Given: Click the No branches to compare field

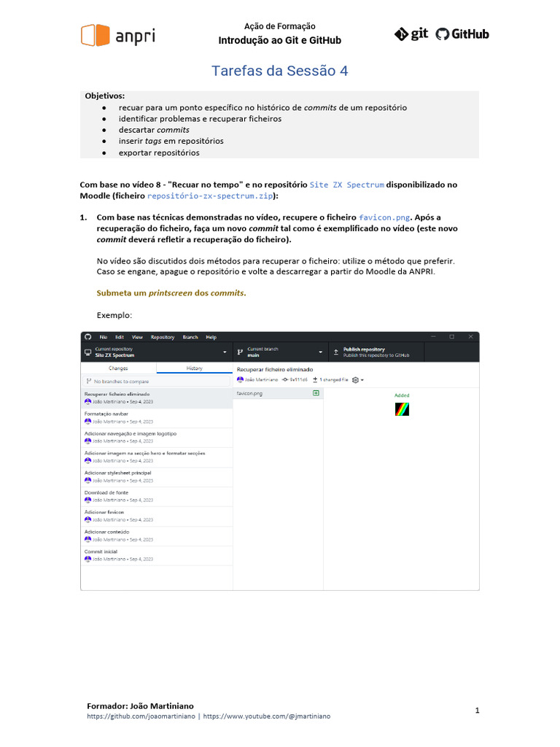Looking at the screenshot, I should pyautogui.click(x=156, y=381).
